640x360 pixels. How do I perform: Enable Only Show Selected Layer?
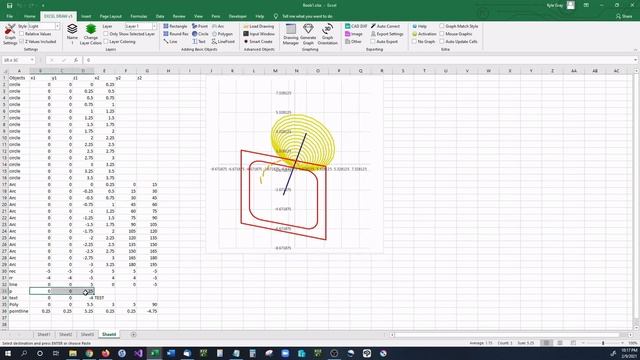click(106, 34)
